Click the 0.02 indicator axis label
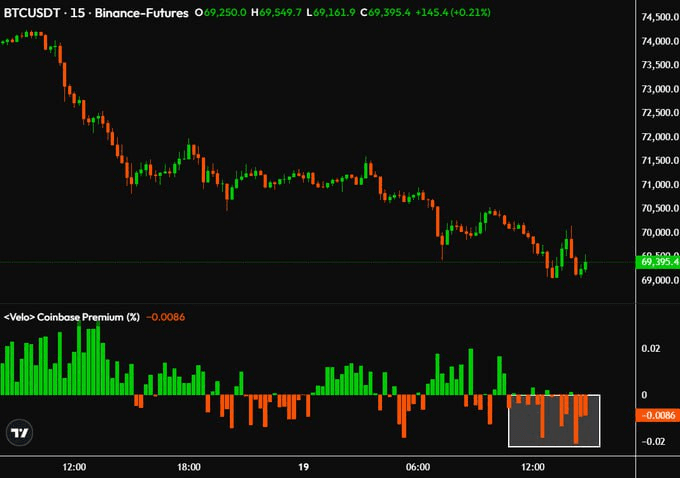The width and height of the screenshot is (680, 478). (x=651, y=348)
